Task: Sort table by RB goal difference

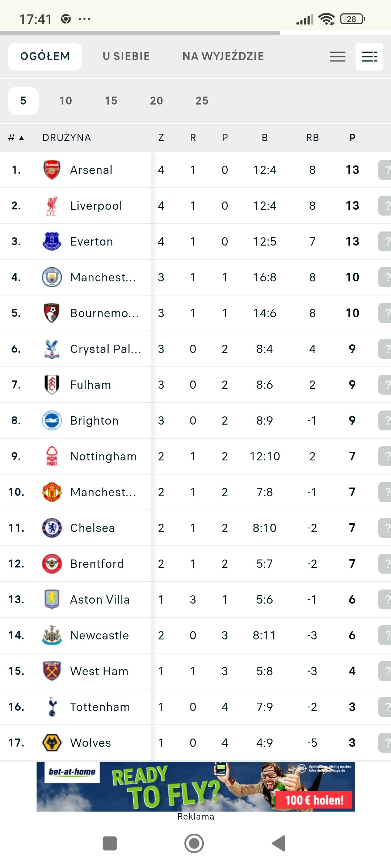Action: [x=312, y=138]
